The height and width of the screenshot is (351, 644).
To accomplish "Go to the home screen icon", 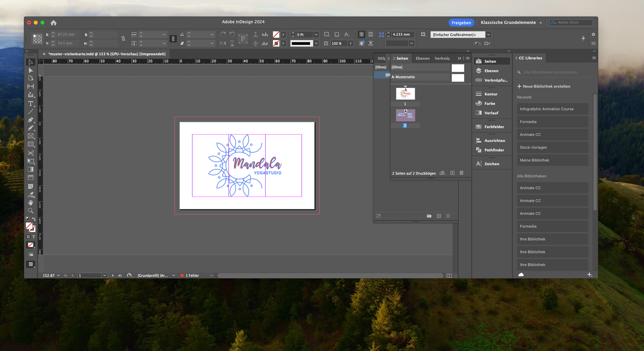I will coord(53,23).
